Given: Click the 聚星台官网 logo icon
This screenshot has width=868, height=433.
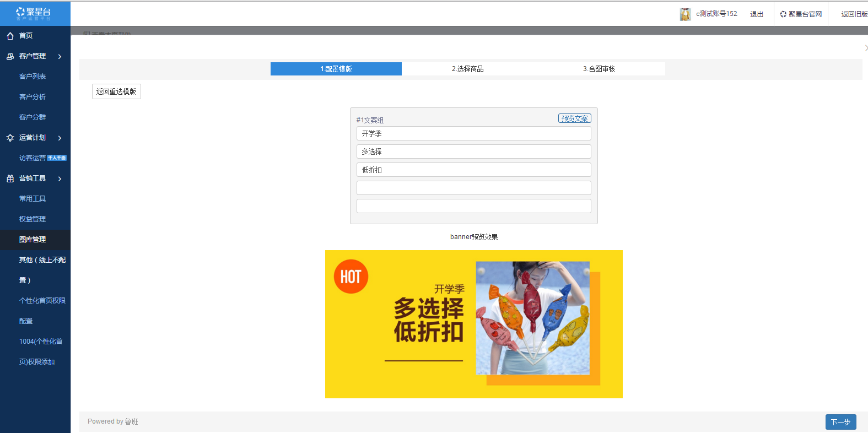Looking at the screenshot, I should (783, 14).
